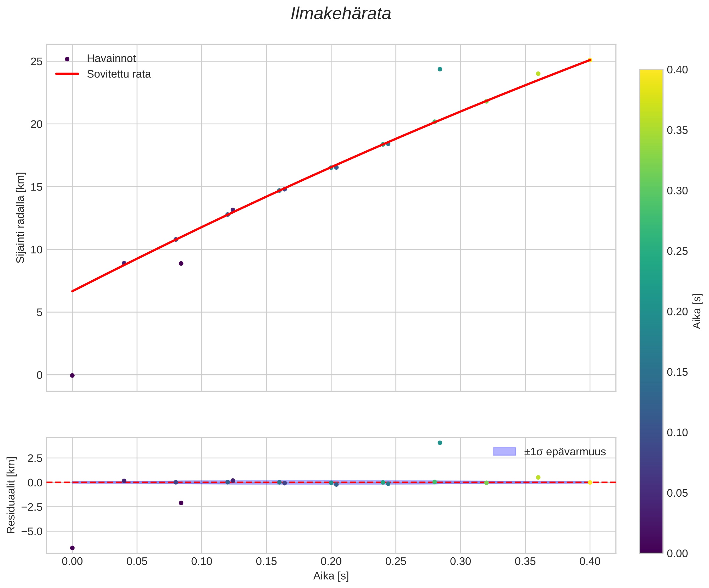Click the Sovitettu rata legend label
The height and width of the screenshot is (588, 709).
tap(119, 74)
